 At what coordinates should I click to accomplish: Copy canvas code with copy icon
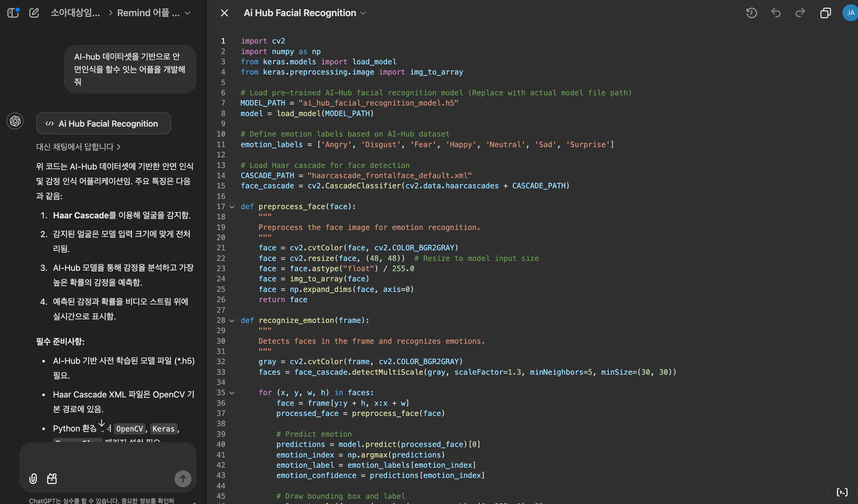click(x=825, y=13)
